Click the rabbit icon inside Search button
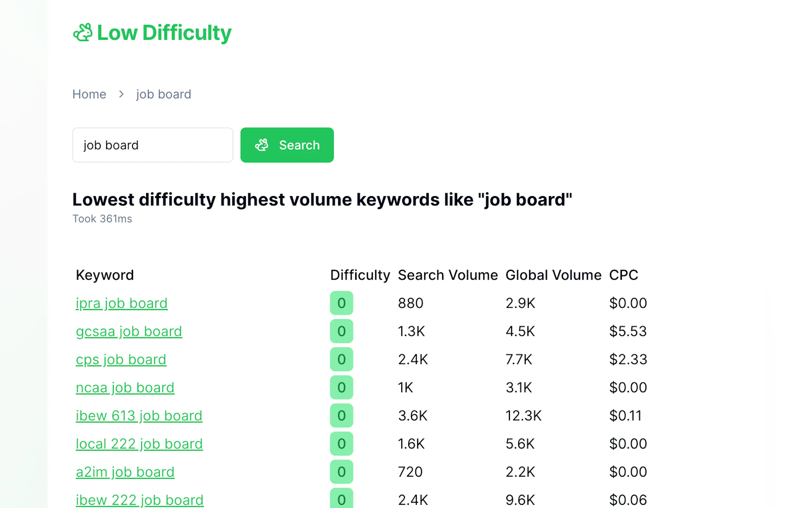The height and width of the screenshot is (508, 812). click(262, 145)
